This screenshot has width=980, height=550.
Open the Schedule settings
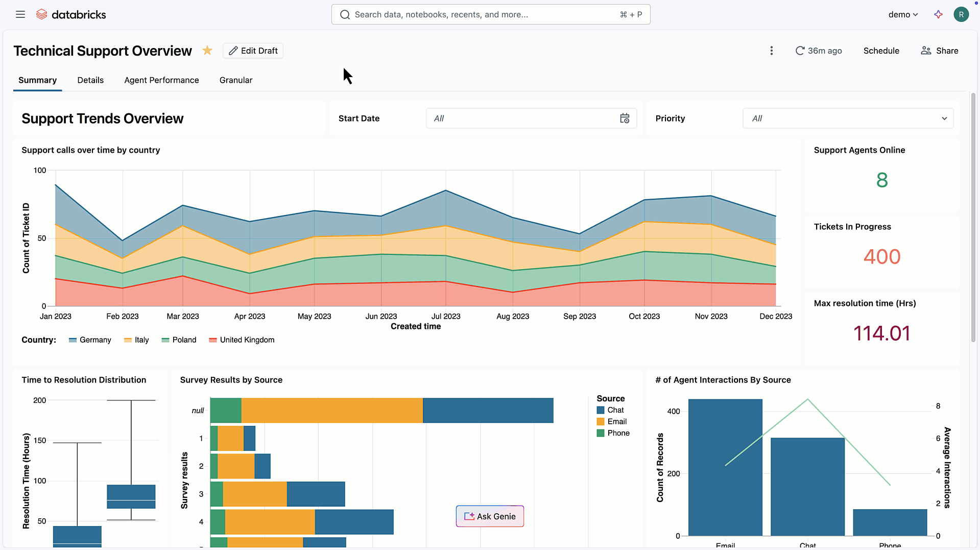[x=881, y=51]
